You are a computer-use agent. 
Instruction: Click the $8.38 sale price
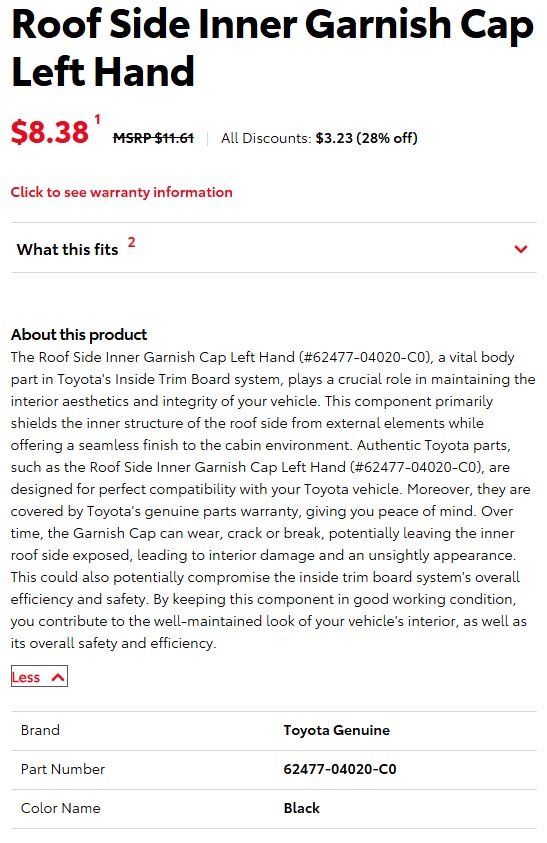(49, 132)
